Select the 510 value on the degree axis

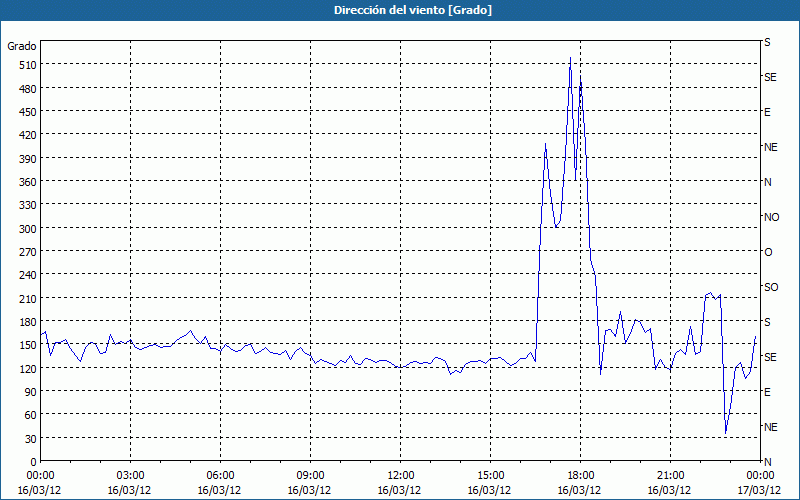point(28,65)
